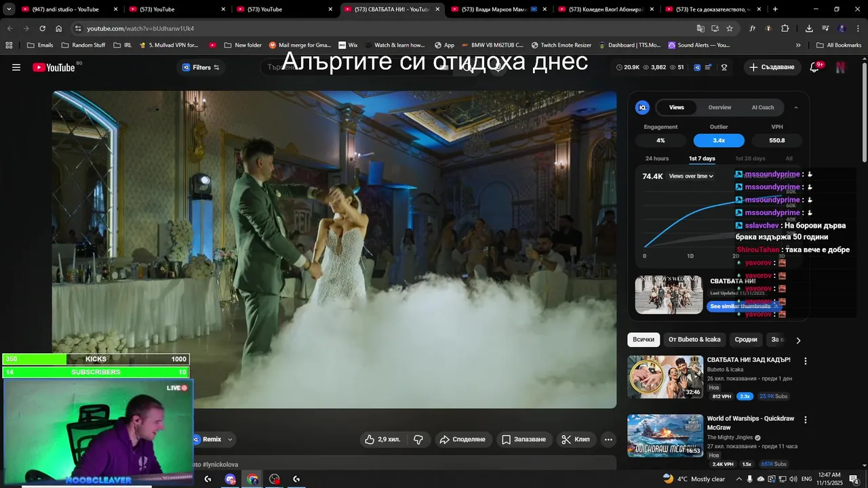
Task: Open the Emails bookmark folder
Action: click(40, 45)
